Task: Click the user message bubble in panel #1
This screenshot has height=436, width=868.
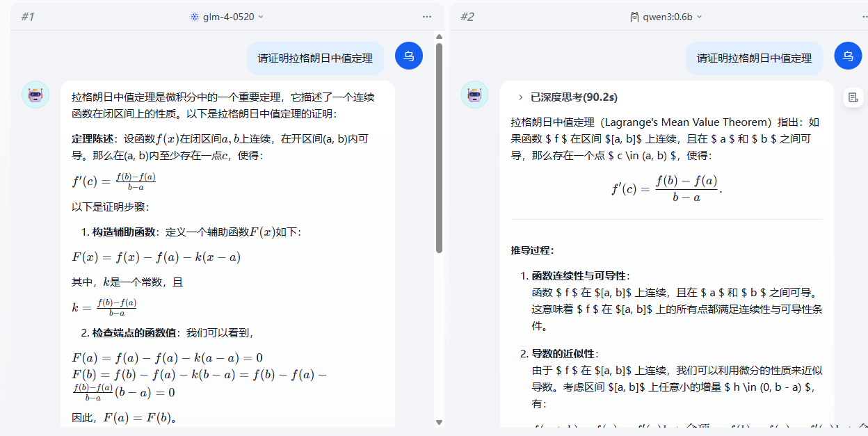Action: coord(315,58)
